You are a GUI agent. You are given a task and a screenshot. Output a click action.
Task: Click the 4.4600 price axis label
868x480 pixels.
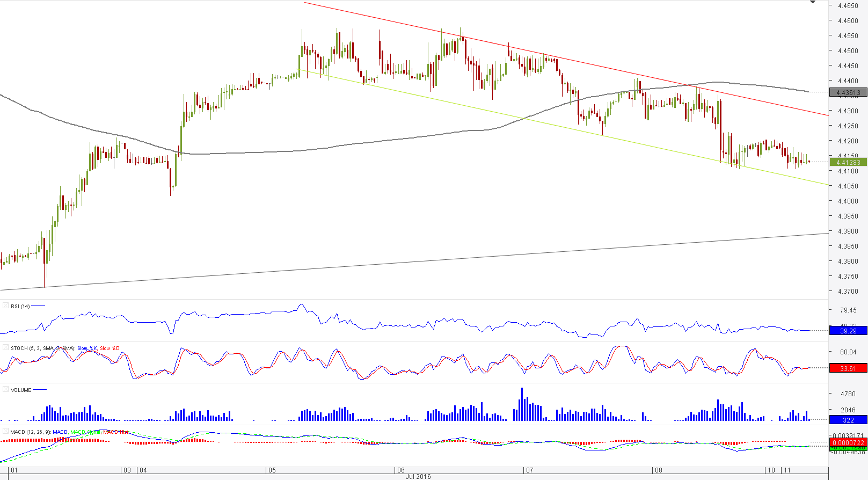point(848,21)
